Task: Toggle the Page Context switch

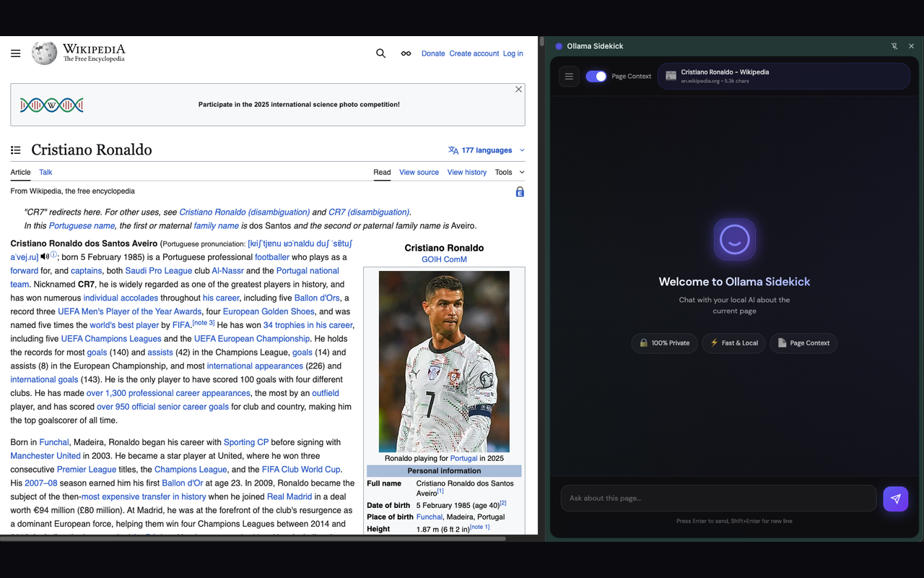Action: [x=596, y=76]
